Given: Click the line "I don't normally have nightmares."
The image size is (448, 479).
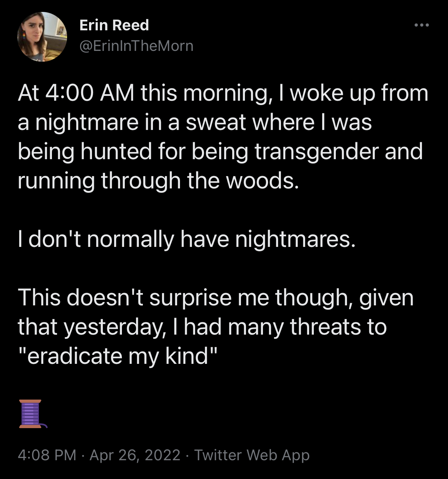Looking at the screenshot, I should tap(186, 239).
